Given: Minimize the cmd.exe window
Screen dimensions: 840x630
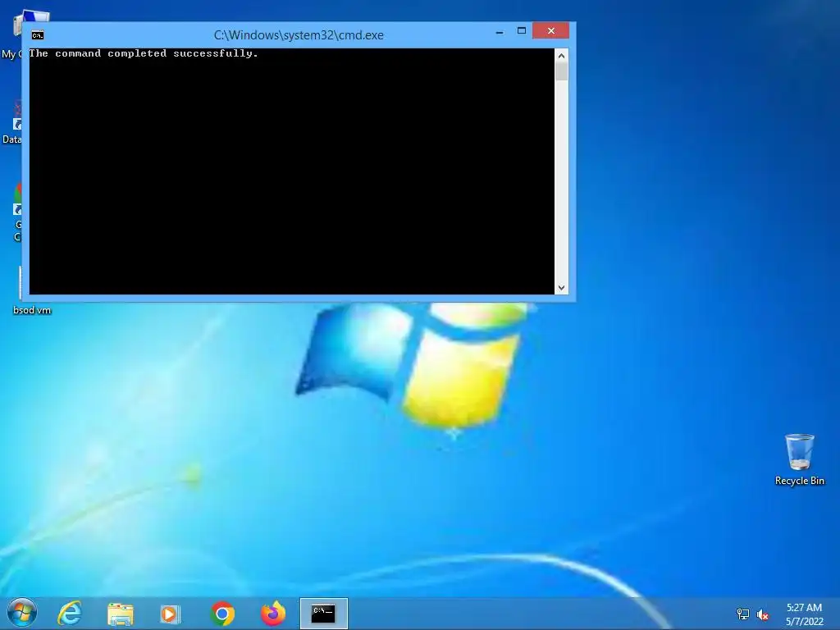Looking at the screenshot, I should [500, 32].
